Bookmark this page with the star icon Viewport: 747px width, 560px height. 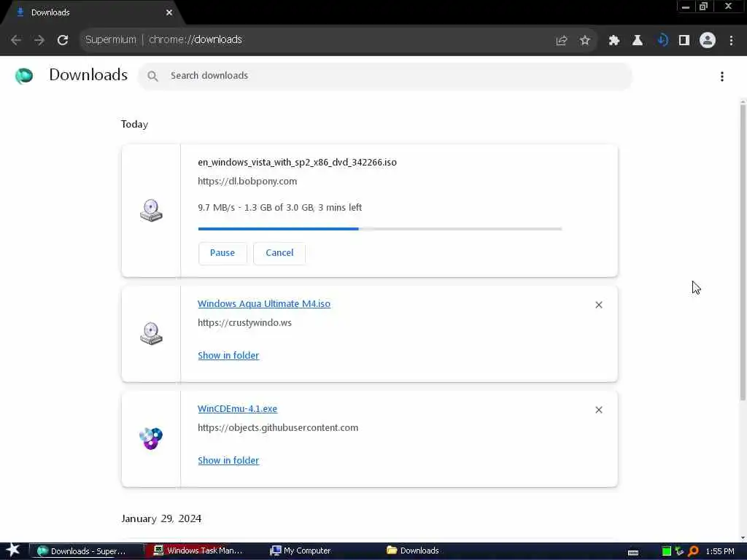(x=585, y=41)
